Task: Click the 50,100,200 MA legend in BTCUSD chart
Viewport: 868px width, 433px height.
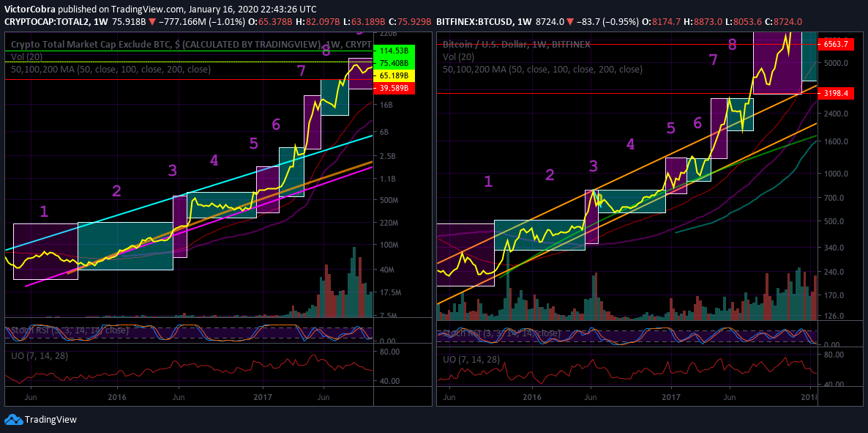Action: pyautogui.click(x=542, y=70)
